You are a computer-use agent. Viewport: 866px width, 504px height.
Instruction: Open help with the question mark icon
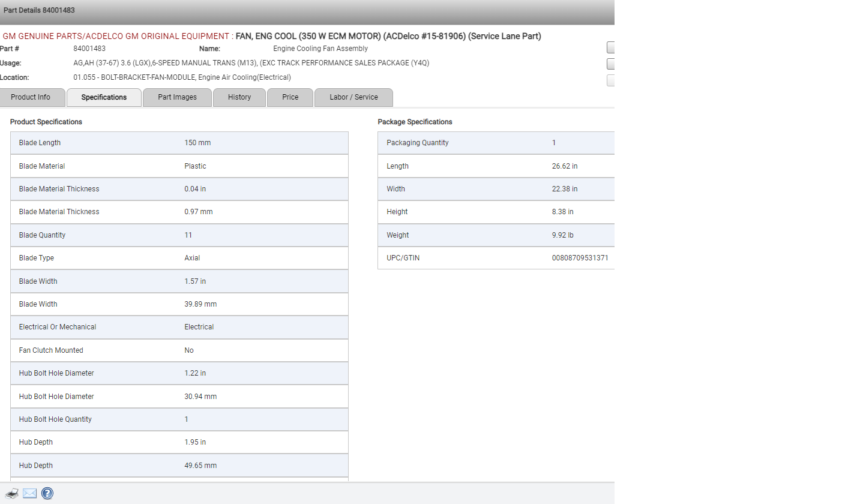[47, 494]
